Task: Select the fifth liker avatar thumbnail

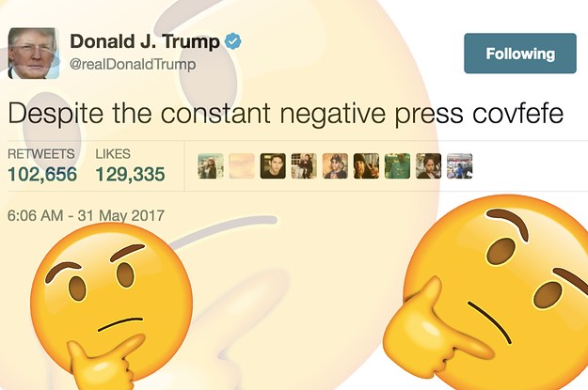Action: click(x=335, y=166)
